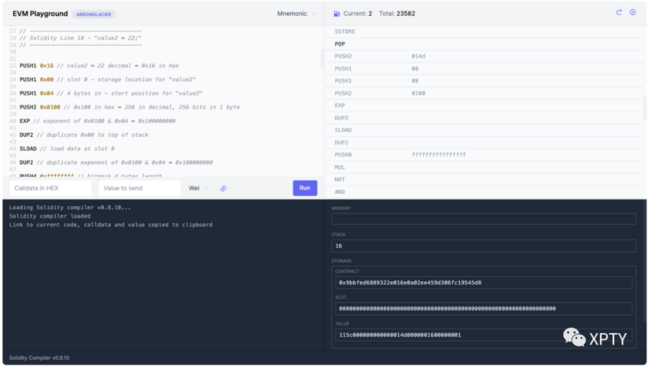Copy the share link icon
The width and height of the screenshot is (648, 366).
[x=223, y=188]
